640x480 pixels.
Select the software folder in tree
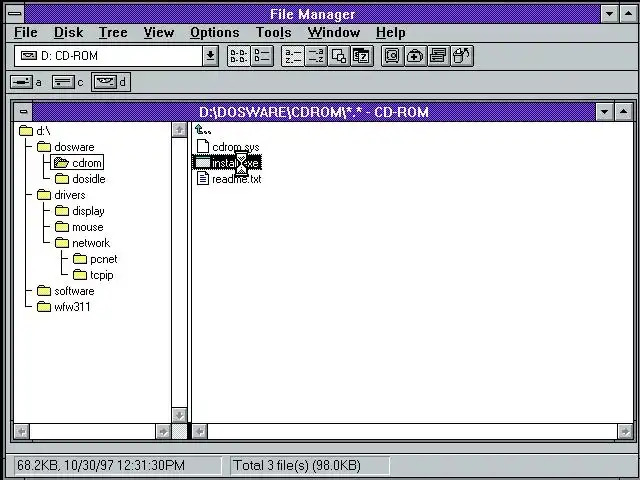click(x=66, y=291)
